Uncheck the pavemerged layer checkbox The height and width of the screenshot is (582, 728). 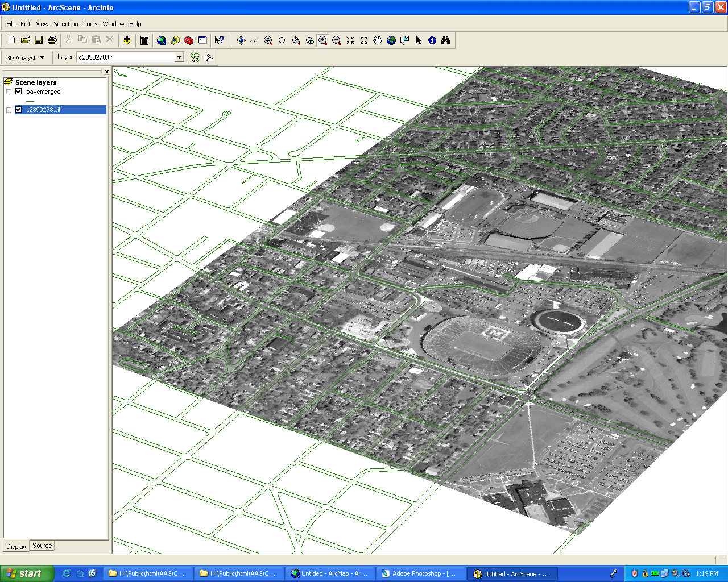[19, 92]
